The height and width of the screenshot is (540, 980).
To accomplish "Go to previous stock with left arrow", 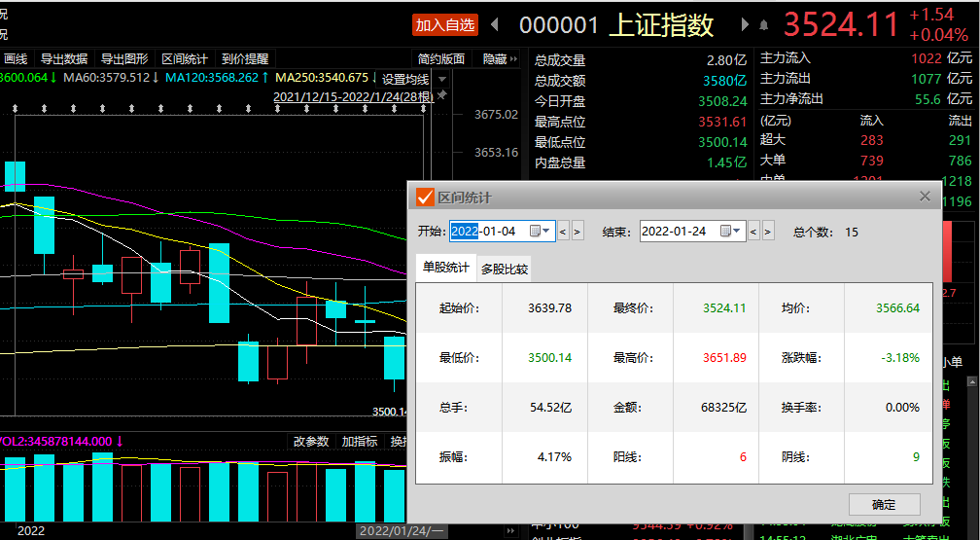I will coord(495,24).
